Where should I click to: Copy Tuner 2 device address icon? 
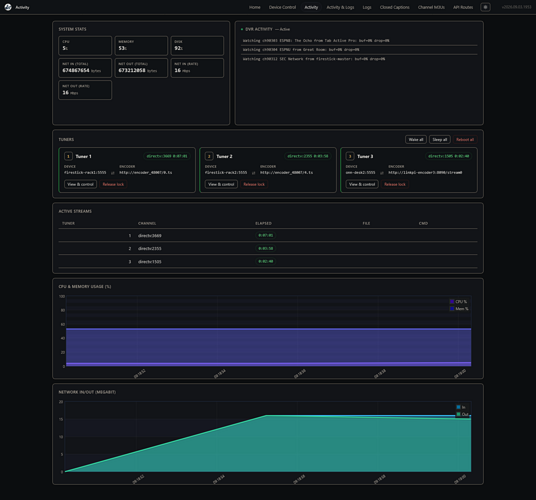[x=253, y=173]
